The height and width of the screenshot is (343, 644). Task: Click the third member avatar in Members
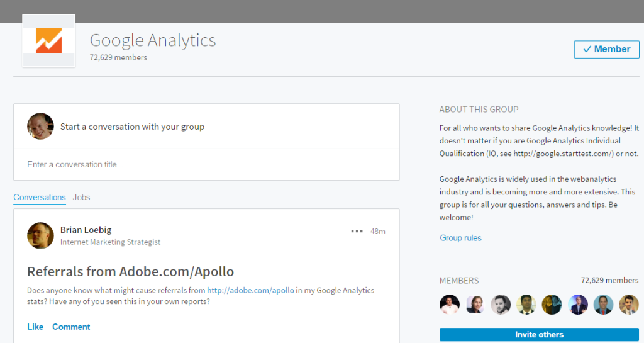tap(501, 305)
